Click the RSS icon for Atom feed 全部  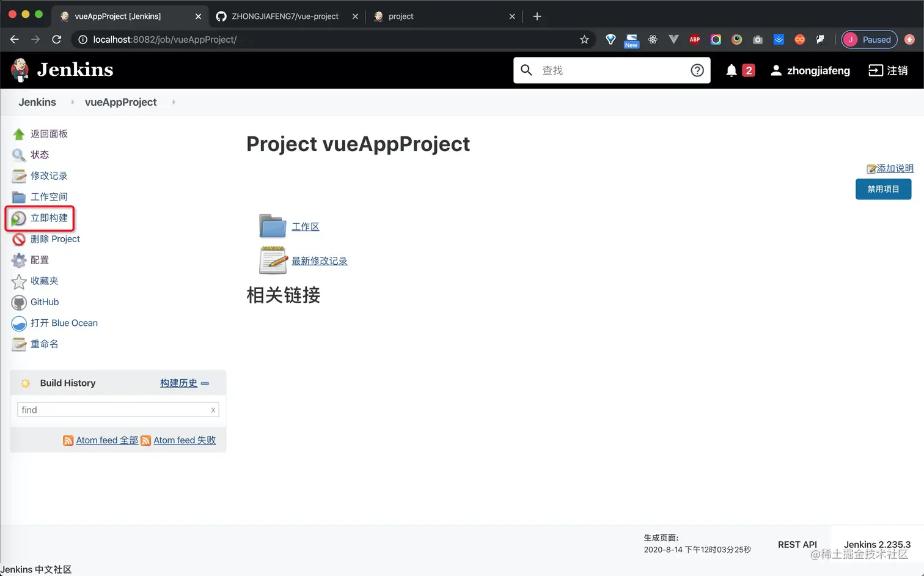[x=68, y=441]
